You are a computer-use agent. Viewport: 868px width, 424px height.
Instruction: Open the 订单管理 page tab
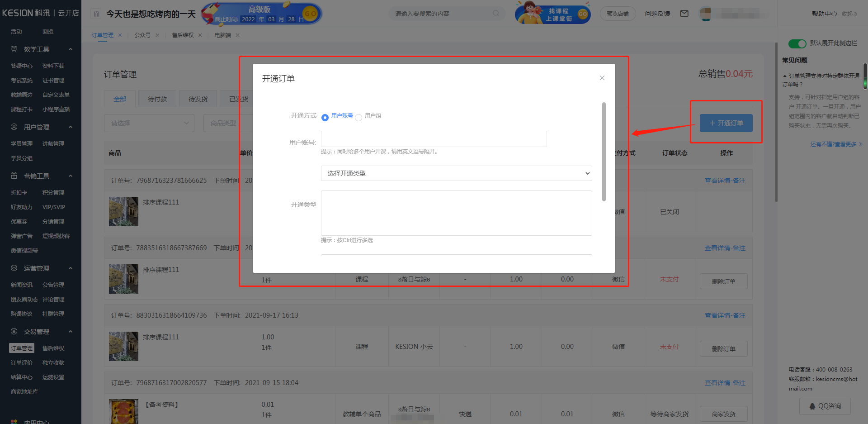coord(103,35)
